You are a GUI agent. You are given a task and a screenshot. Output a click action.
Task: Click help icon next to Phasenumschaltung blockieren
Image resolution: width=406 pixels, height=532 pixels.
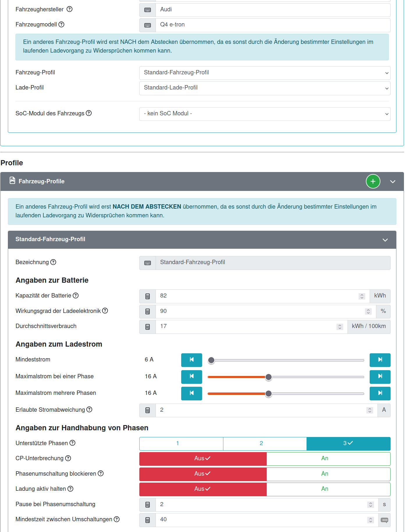[x=101, y=474]
